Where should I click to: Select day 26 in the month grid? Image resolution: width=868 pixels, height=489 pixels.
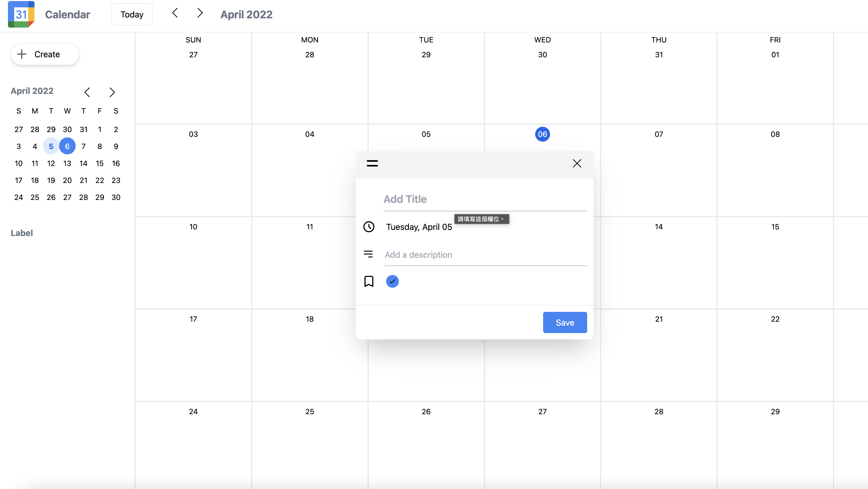(x=426, y=412)
